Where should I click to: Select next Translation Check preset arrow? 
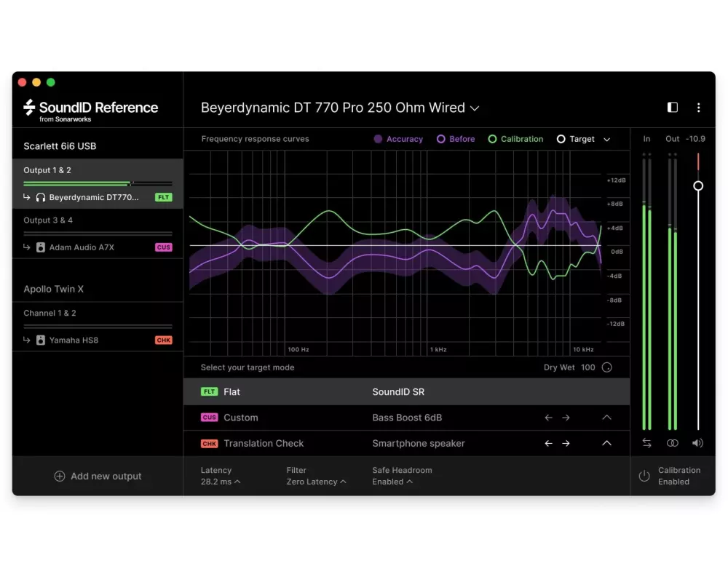566,444
